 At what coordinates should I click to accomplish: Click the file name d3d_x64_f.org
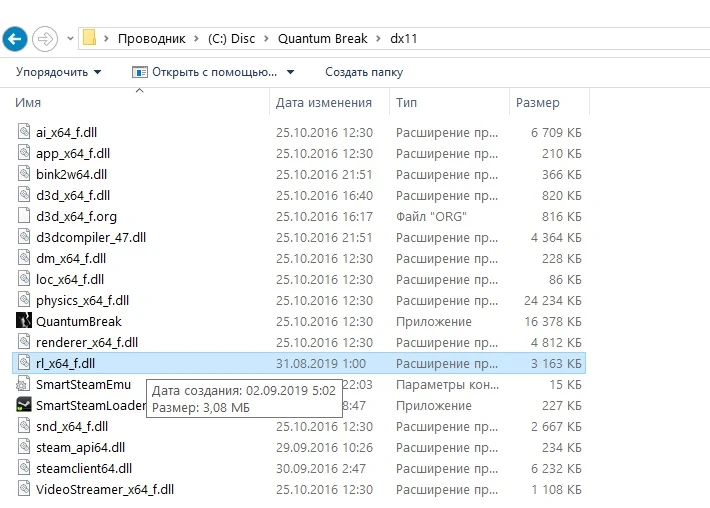[77, 216]
